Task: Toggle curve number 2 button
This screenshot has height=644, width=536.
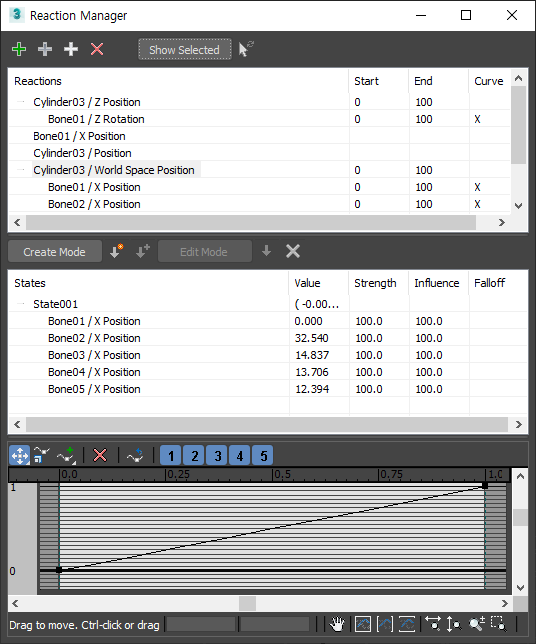Action: [x=194, y=455]
